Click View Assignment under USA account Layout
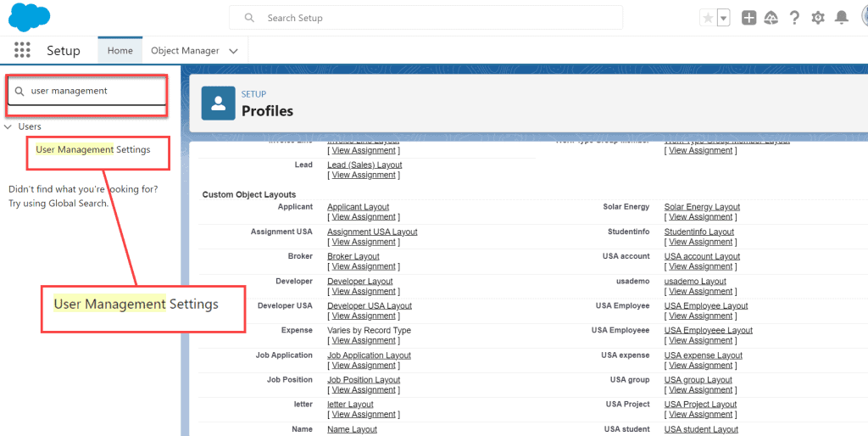Screen dimensions: 868x436 pyautogui.click(x=701, y=266)
